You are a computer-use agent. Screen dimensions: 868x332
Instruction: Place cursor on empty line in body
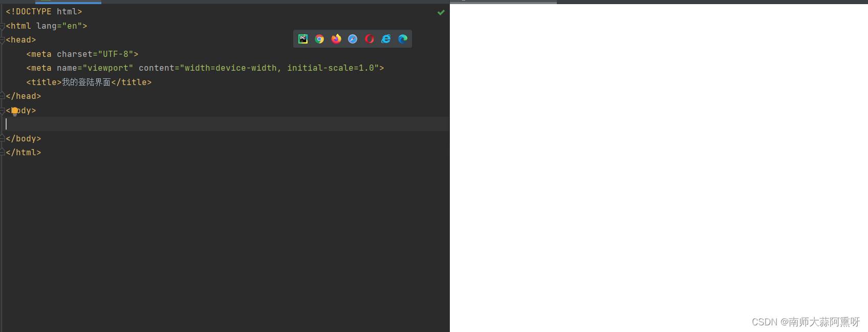[x=225, y=124]
